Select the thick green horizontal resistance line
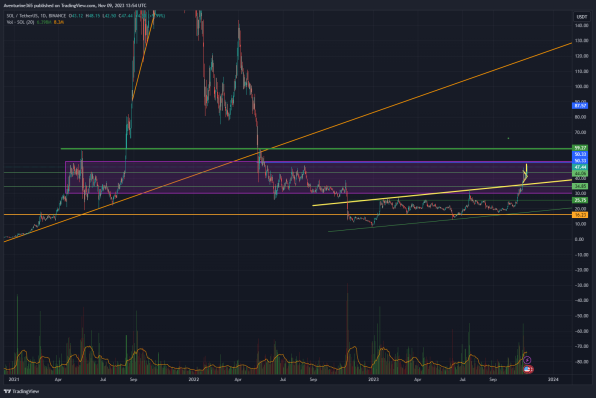Image resolution: width=596 pixels, height=398 pixels. click(x=316, y=149)
